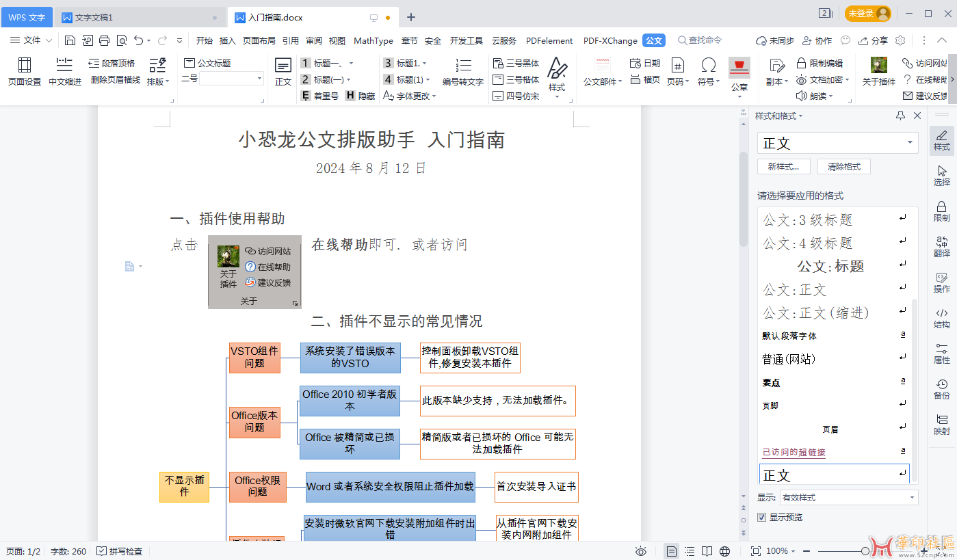Open the 符号 symbol tool
957x560 pixels.
(709, 72)
